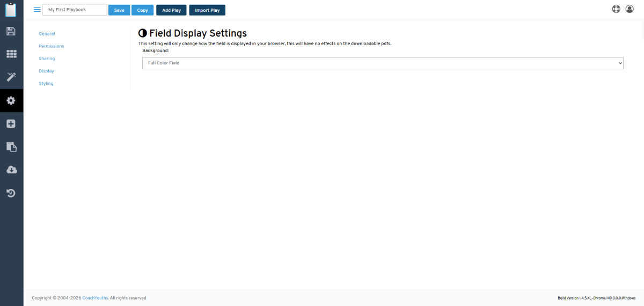Click the plus square add icon in sidebar
644x306 pixels.
pyautogui.click(x=11, y=123)
